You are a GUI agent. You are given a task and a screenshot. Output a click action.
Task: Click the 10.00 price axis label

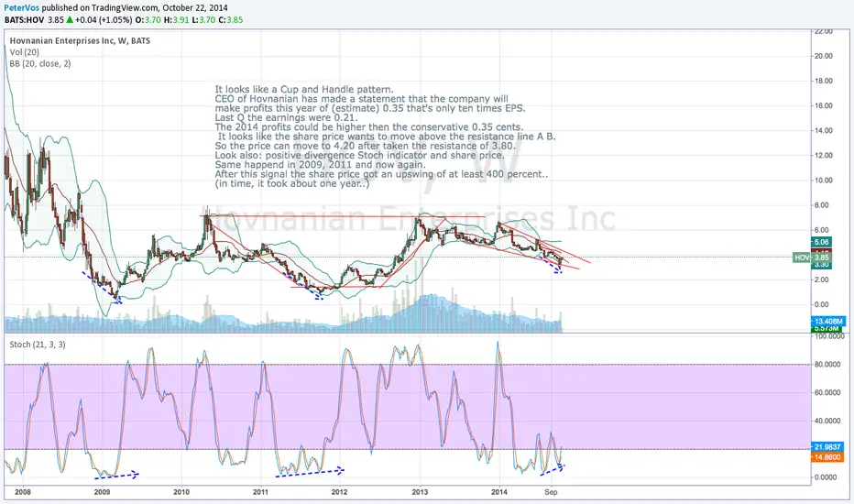[x=824, y=181]
